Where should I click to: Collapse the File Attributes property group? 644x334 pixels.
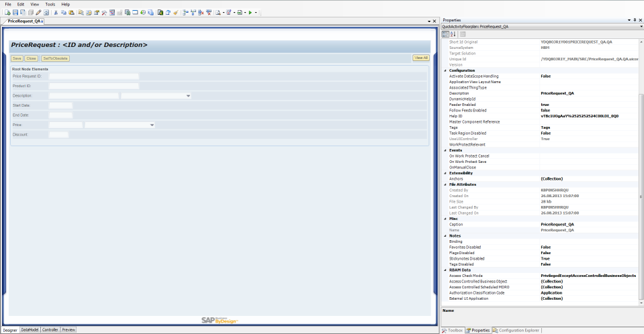pos(445,184)
